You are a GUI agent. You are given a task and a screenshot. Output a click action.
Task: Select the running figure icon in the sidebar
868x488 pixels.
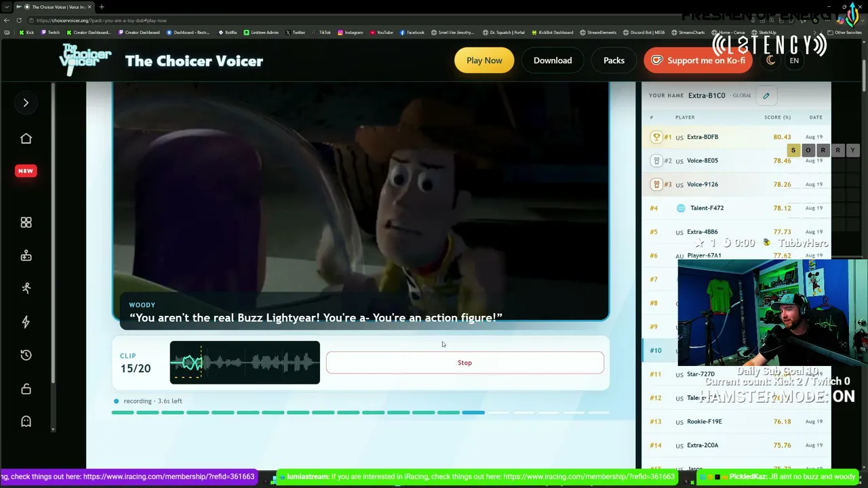26,288
